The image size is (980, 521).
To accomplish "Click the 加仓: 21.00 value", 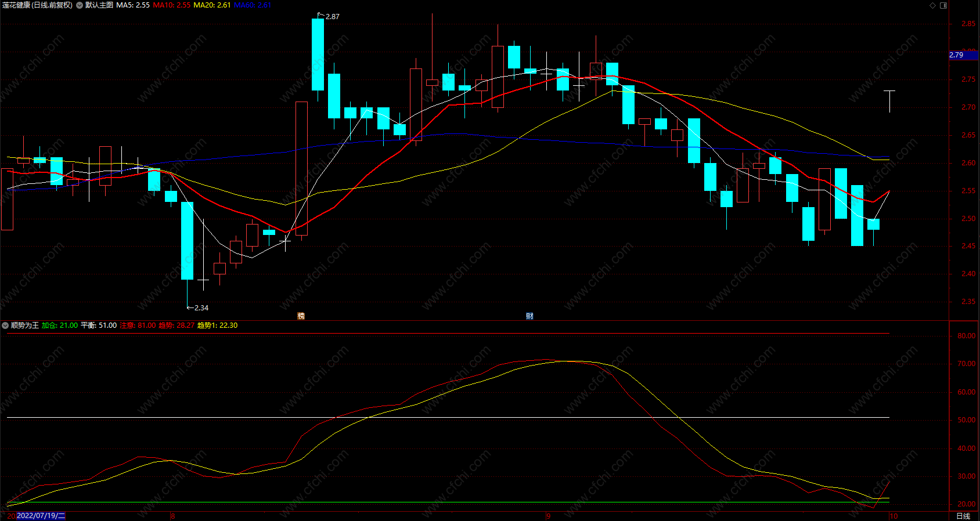I will point(60,325).
